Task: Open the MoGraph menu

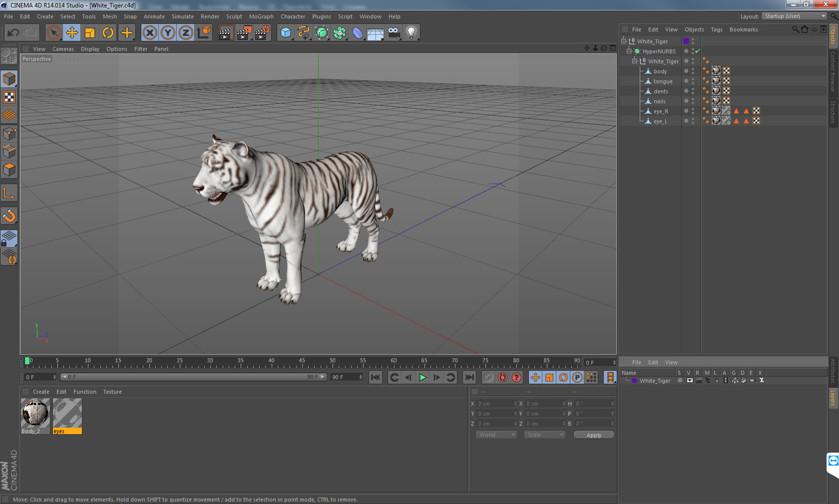Action: (x=261, y=16)
